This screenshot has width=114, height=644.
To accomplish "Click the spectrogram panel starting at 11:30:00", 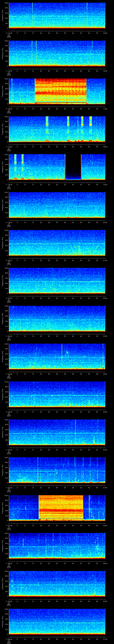I will (x=57, y=621).
